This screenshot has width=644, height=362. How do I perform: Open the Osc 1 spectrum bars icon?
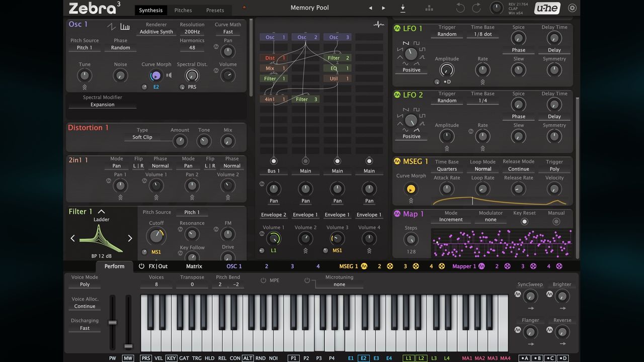pyautogui.click(x=125, y=27)
